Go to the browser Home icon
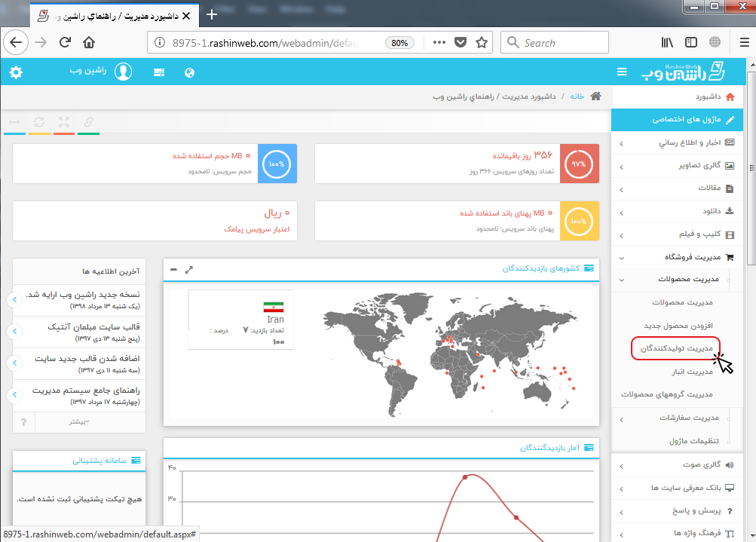Screen dimensions: 756x542 pos(89,42)
